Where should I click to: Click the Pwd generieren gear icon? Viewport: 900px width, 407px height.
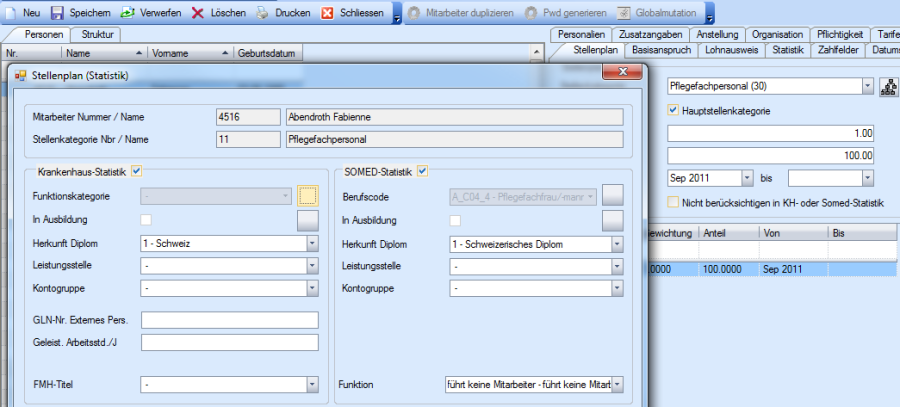tap(531, 12)
